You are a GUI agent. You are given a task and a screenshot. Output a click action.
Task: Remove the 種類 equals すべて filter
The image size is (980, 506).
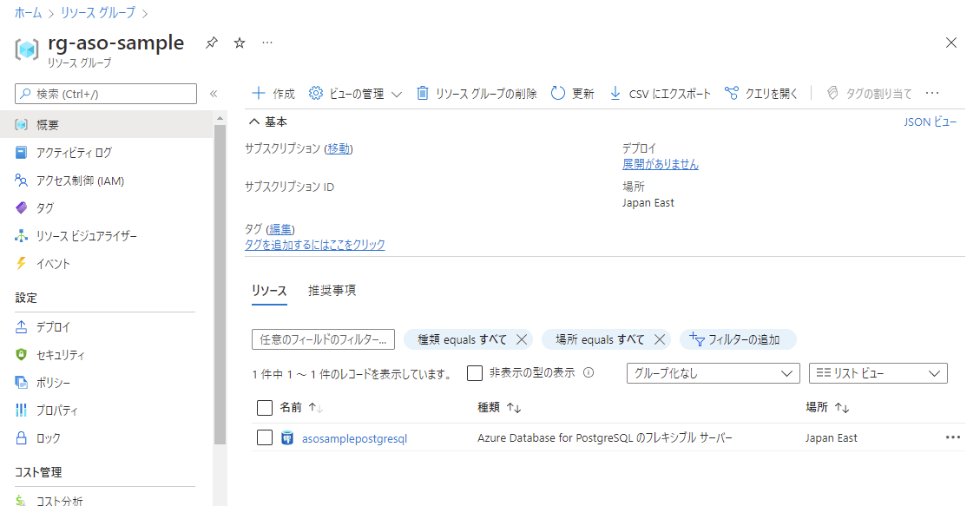pyautogui.click(x=522, y=340)
